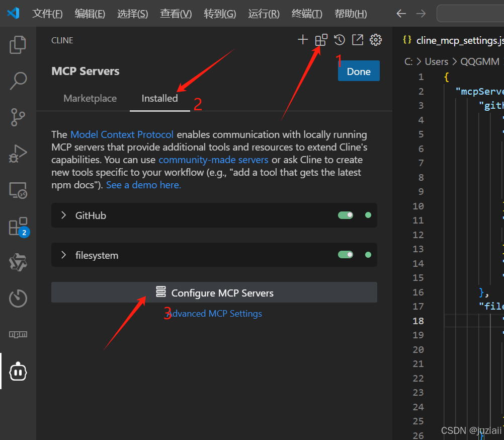Open Advanced MCP Settings link

214,314
